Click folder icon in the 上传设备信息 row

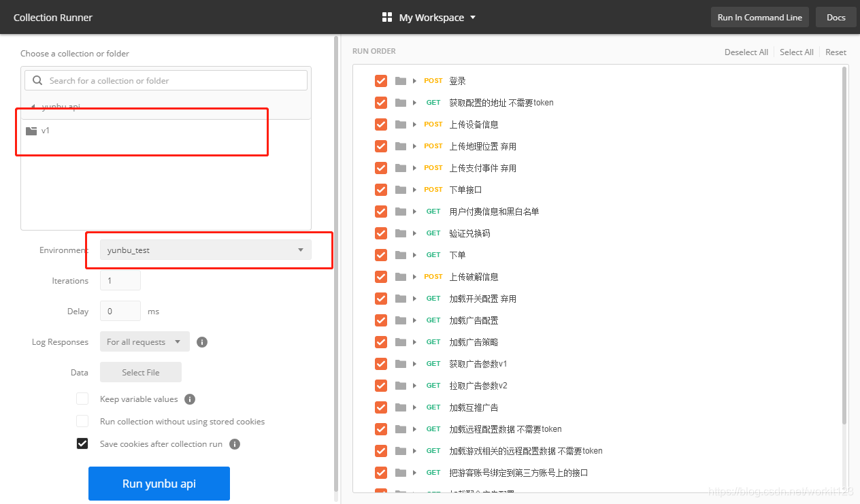point(400,124)
